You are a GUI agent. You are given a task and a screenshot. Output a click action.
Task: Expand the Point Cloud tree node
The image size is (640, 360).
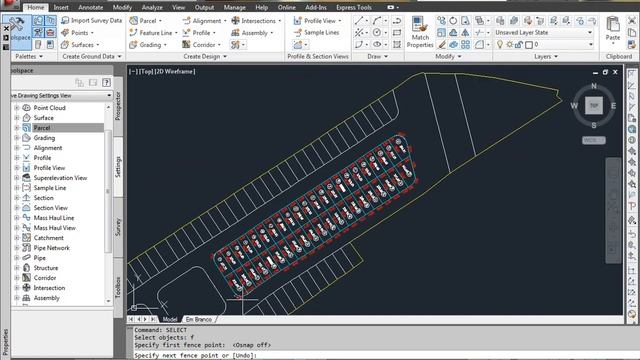pos(17,108)
